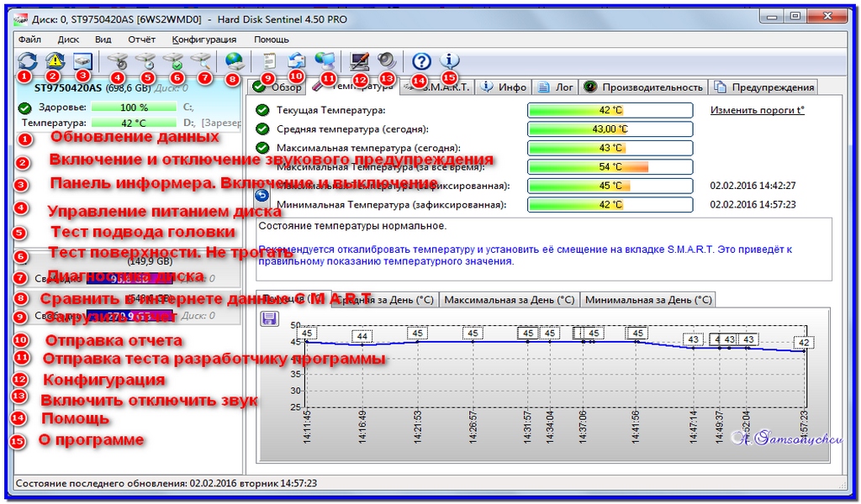Open configuration toolbar icon
This screenshot has width=861, height=504.
click(x=360, y=60)
